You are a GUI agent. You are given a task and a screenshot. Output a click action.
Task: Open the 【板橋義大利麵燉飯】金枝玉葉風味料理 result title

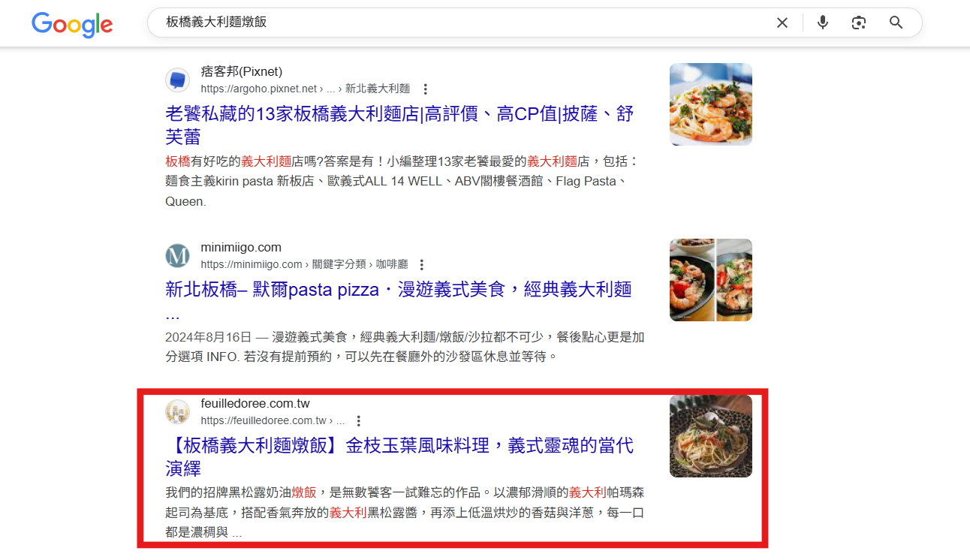pos(399,457)
